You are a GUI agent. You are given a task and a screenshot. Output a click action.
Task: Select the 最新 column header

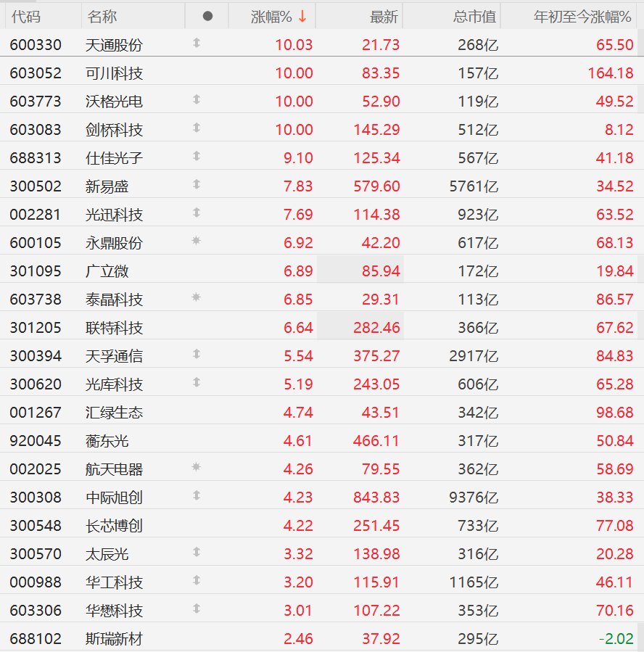point(384,17)
